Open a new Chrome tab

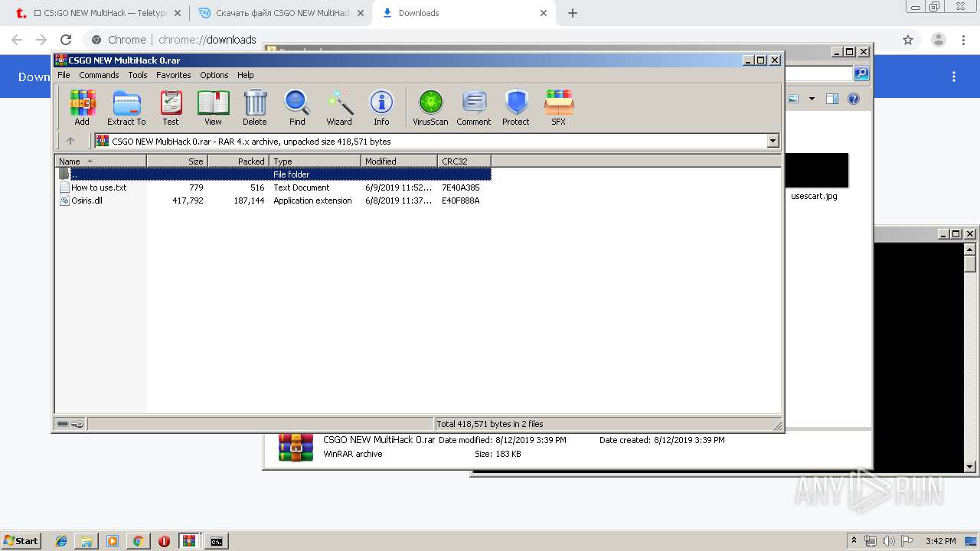pos(573,13)
